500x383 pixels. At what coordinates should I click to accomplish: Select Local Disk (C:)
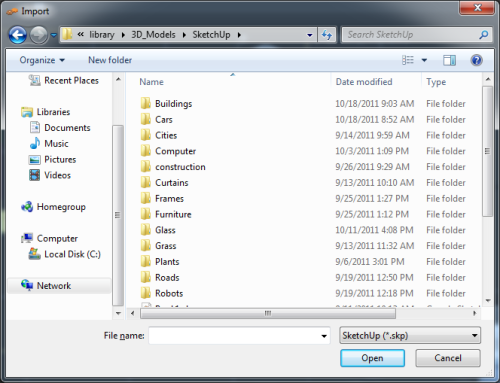click(65, 254)
